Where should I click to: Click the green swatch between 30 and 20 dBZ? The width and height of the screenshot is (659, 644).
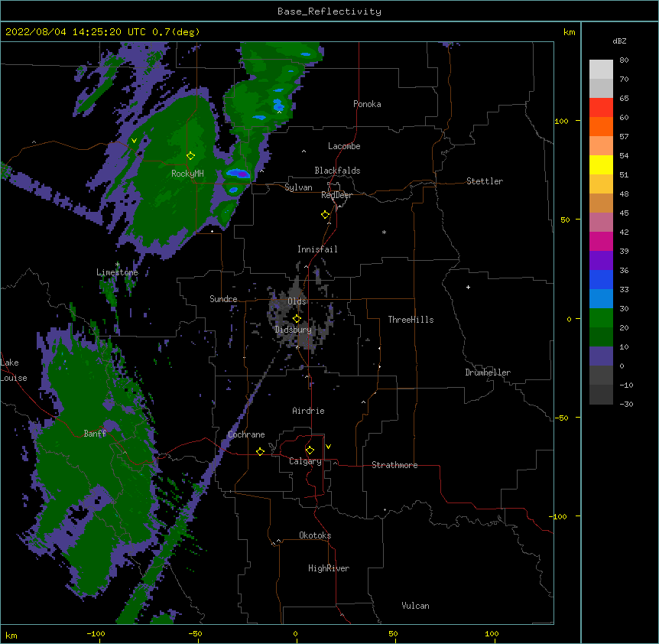pyautogui.click(x=601, y=318)
